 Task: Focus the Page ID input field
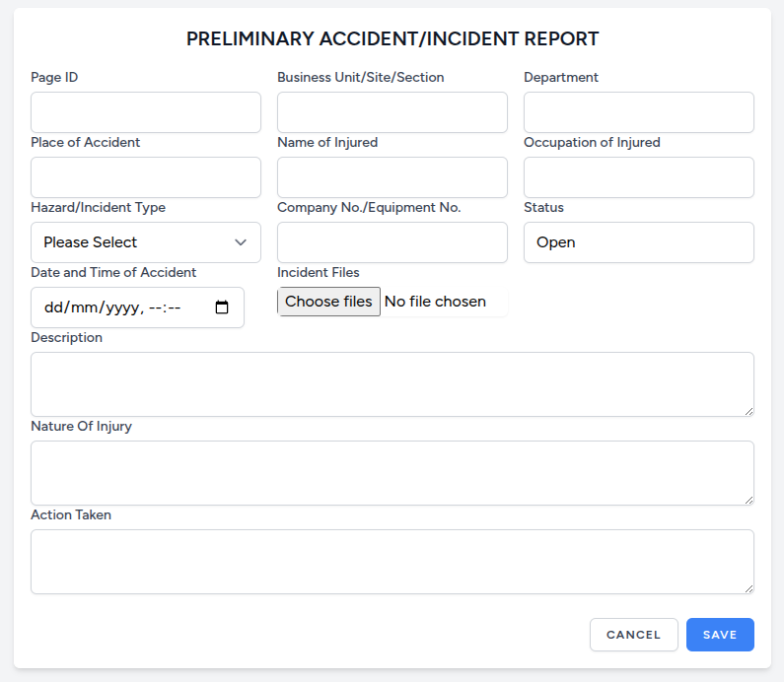146,112
